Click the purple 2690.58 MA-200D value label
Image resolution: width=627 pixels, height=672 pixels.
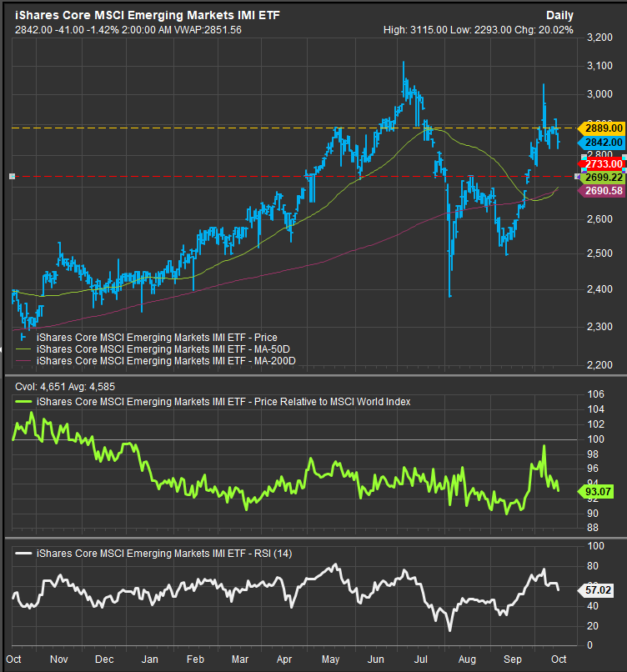pyautogui.click(x=601, y=191)
